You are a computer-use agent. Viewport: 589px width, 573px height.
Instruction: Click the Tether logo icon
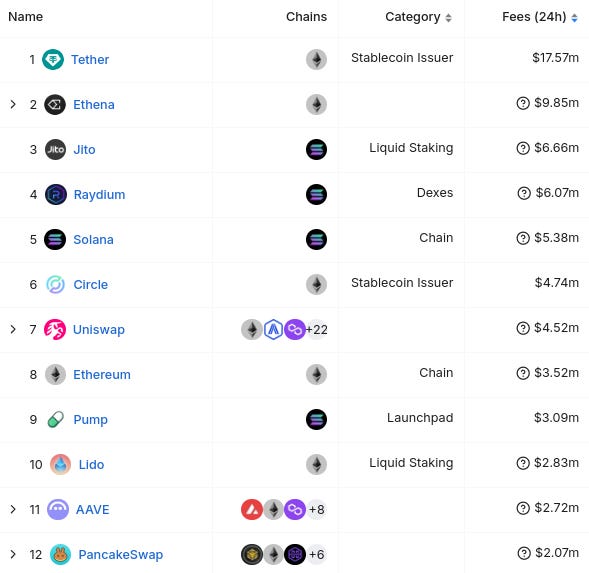click(53, 59)
